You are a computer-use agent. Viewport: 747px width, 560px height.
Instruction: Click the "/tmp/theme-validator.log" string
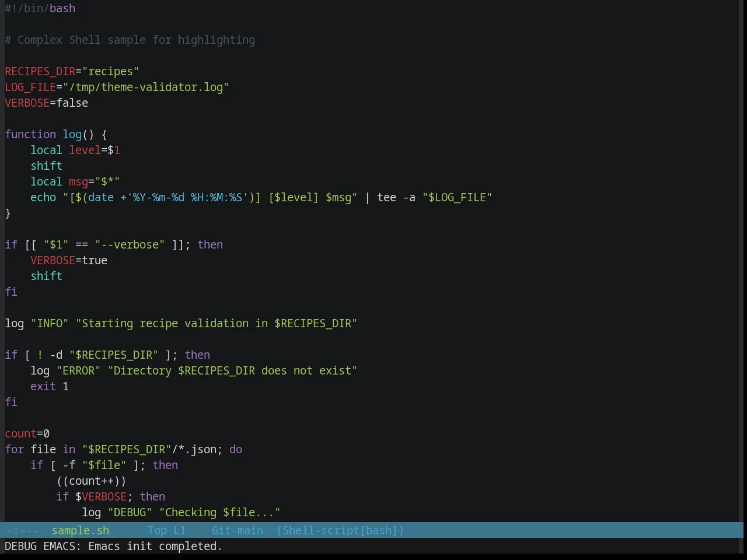tap(146, 87)
